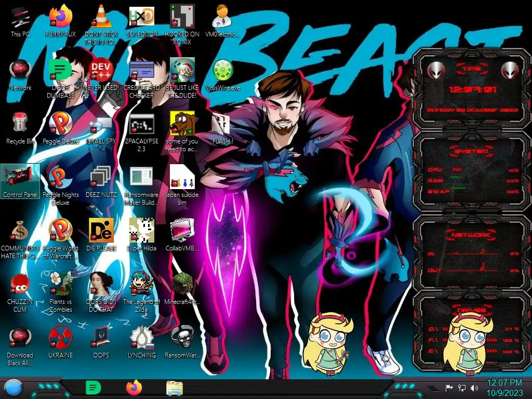The width and height of the screenshot is (532, 399).
Task: Select the HOOKED ON XONIX game icon
Action: (x=182, y=25)
